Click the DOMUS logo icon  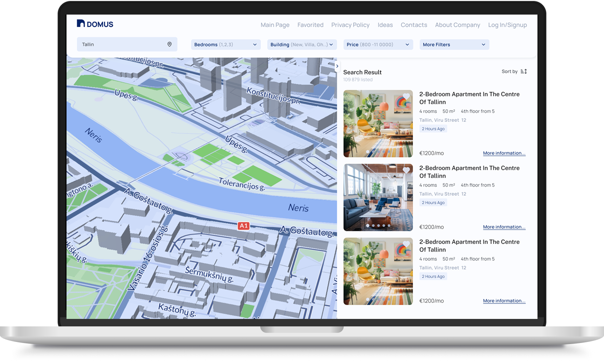(80, 23)
